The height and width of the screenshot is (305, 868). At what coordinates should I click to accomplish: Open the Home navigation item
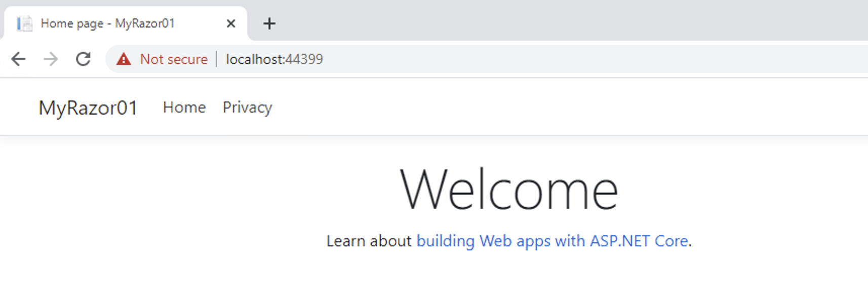[184, 107]
